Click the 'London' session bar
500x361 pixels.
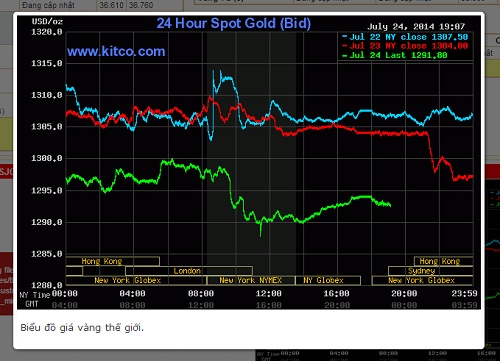click(189, 271)
